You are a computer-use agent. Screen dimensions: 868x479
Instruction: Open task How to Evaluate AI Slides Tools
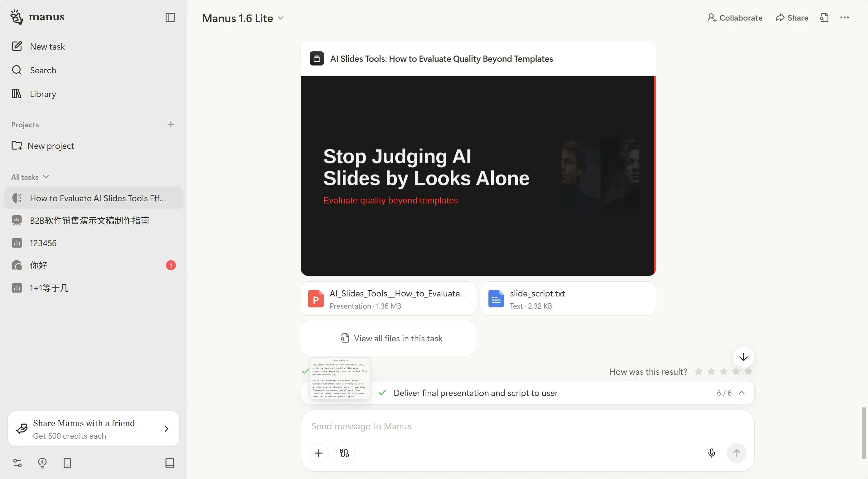(93, 198)
